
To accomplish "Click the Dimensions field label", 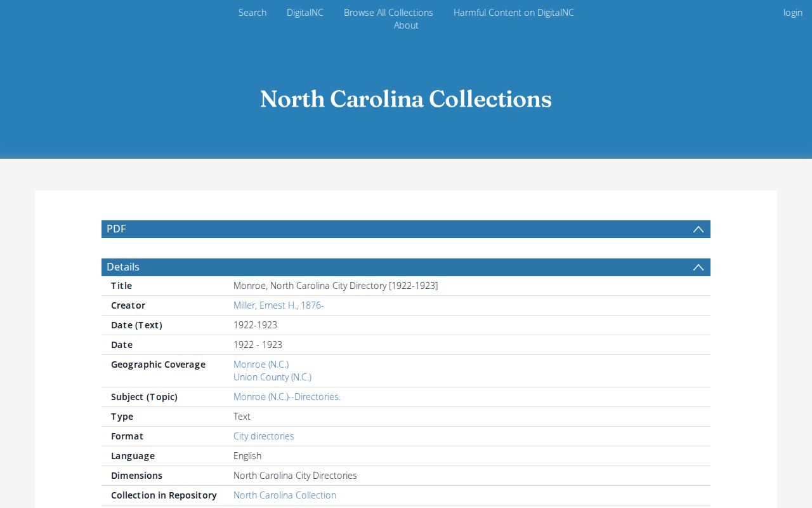I will coord(136,476).
